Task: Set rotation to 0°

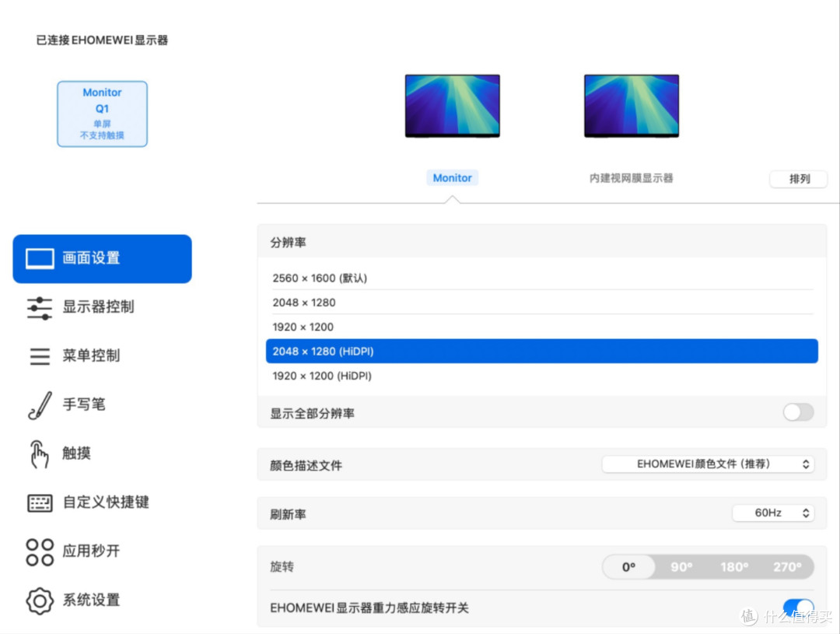Action: [x=629, y=567]
